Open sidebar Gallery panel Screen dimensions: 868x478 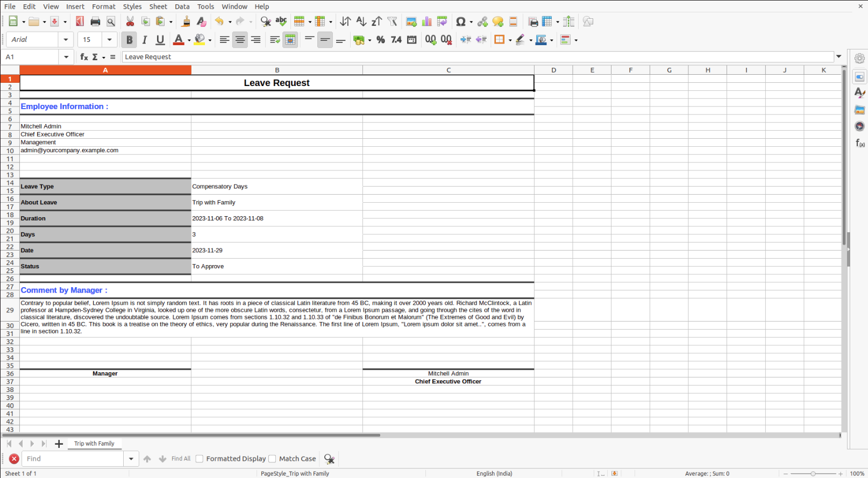coord(859,110)
